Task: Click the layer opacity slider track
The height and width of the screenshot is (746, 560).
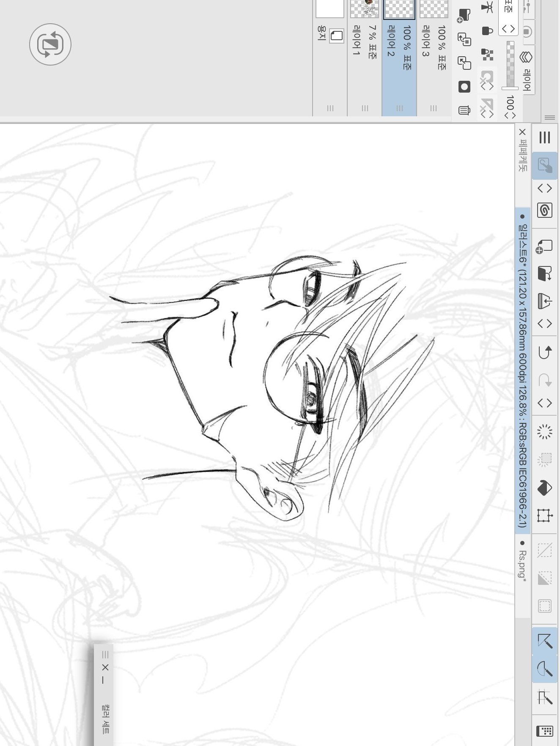Action: click(511, 63)
